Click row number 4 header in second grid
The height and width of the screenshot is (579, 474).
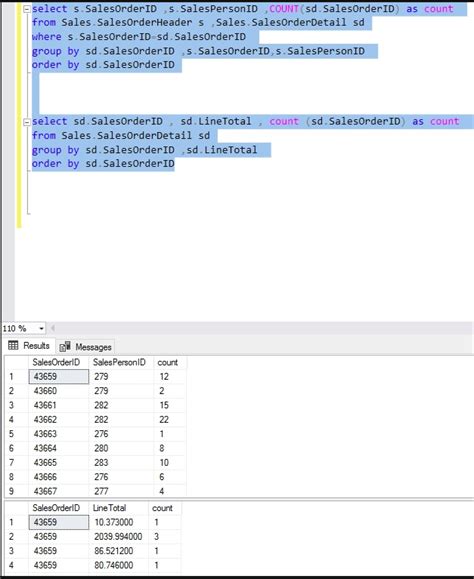[x=16, y=565]
